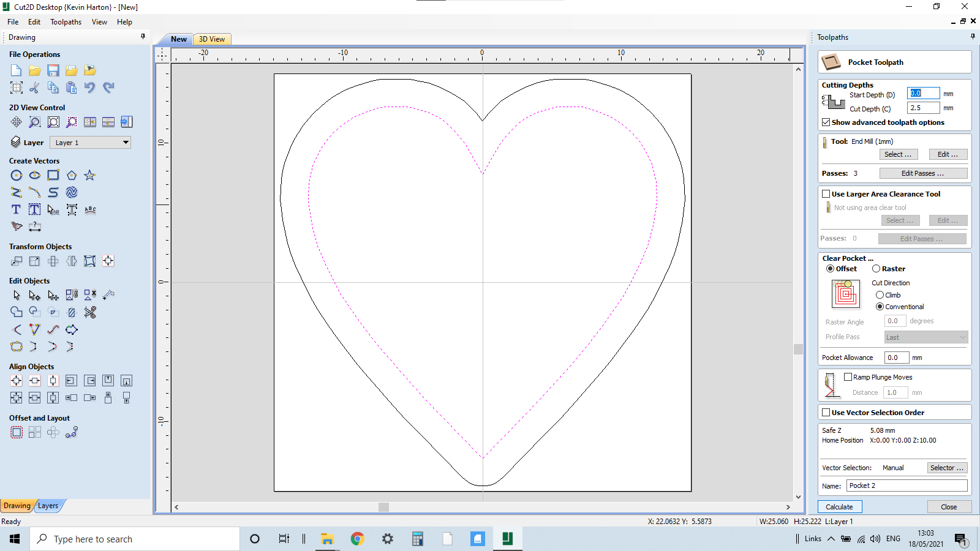Select the Draw Star tool

(x=90, y=176)
